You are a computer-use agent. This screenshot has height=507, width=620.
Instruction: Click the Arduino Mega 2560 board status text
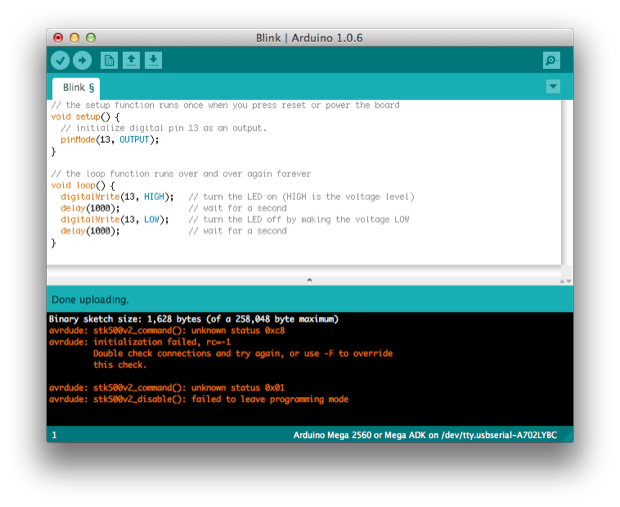[425, 435]
